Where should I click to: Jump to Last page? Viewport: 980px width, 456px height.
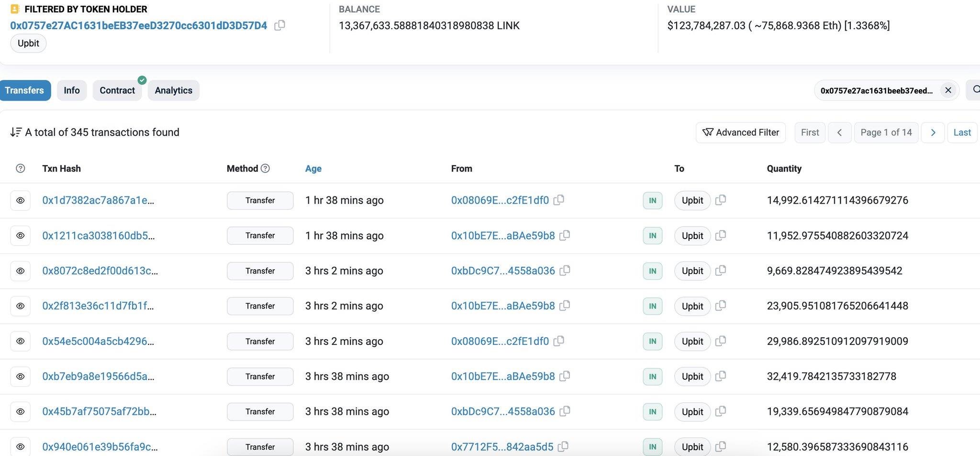click(962, 133)
